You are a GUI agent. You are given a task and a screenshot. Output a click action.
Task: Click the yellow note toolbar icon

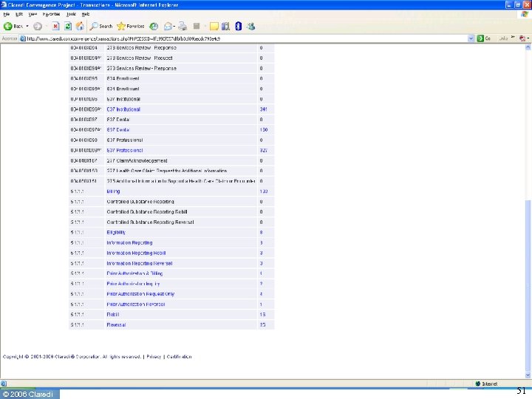pos(214,26)
